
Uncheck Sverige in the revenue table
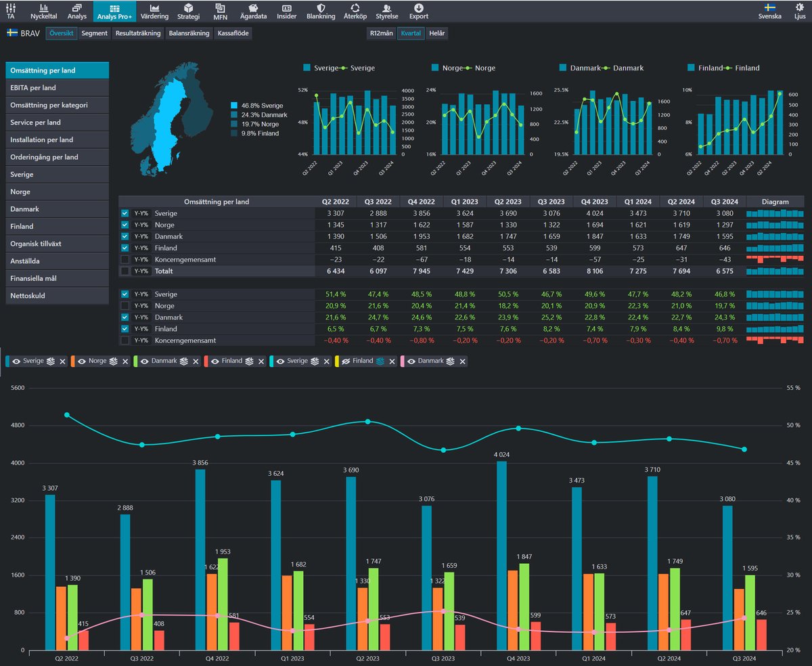[125, 213]
